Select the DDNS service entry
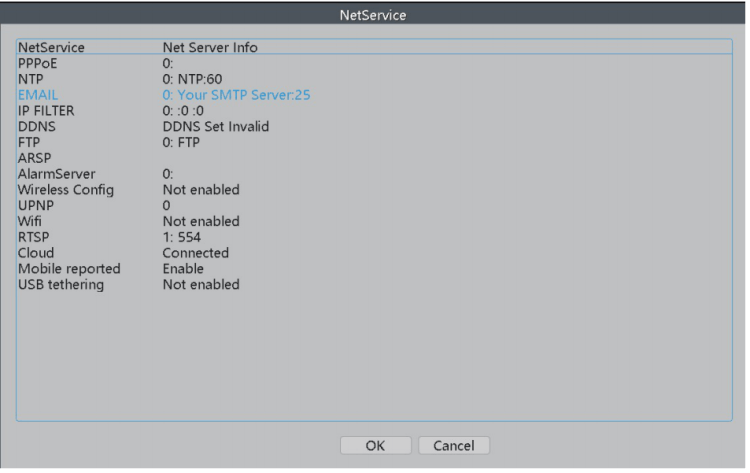Screen dimensions: 750x473 (x=36, y=126)
